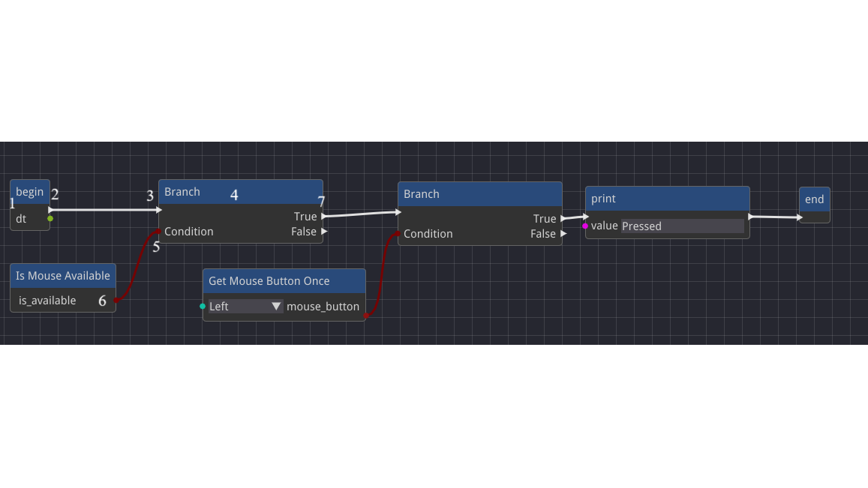868x488 pixels.
Task: Click the magenta value port on the print node
Action: (x=585, y=226)
